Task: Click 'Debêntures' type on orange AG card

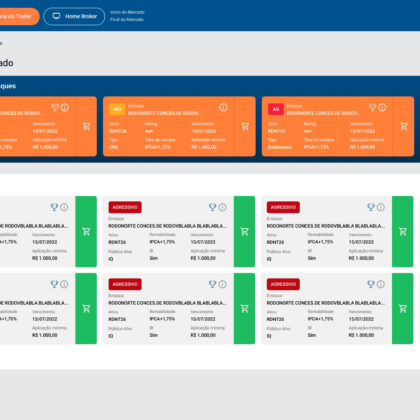Action: click(280, 147)
